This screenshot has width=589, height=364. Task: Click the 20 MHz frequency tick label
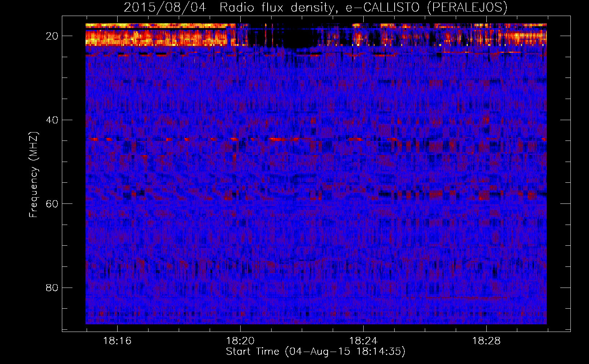click(52, 36)
